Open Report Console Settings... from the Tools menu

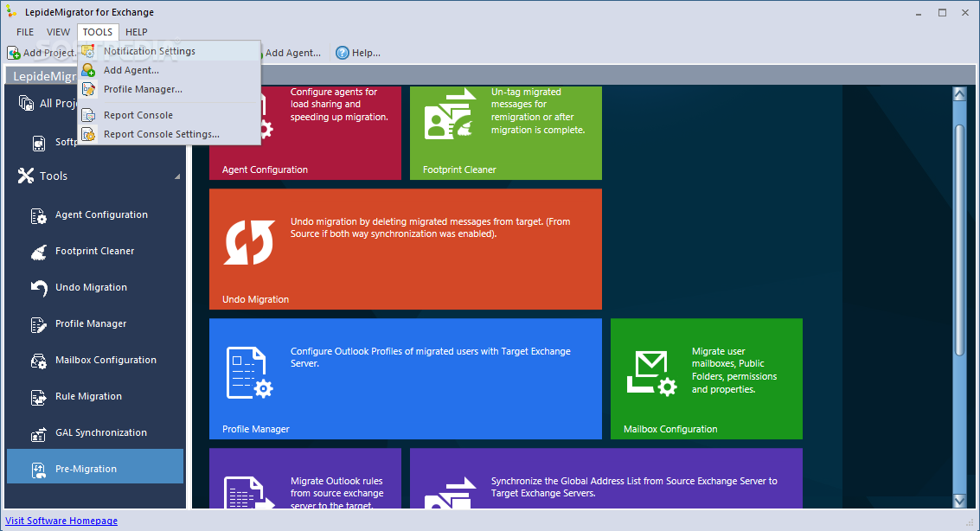[170, 134]
